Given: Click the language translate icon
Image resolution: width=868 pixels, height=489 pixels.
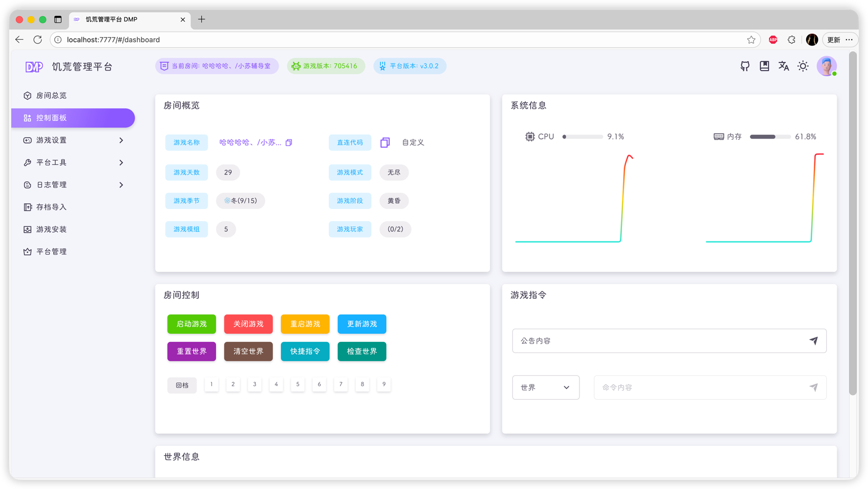Looking at the screenshot, I should [783, 66].
